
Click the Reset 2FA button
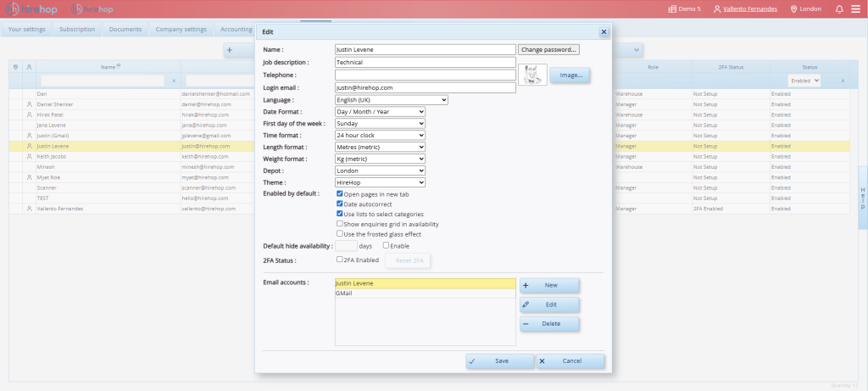pyautogui.click(x=408, y=260)
